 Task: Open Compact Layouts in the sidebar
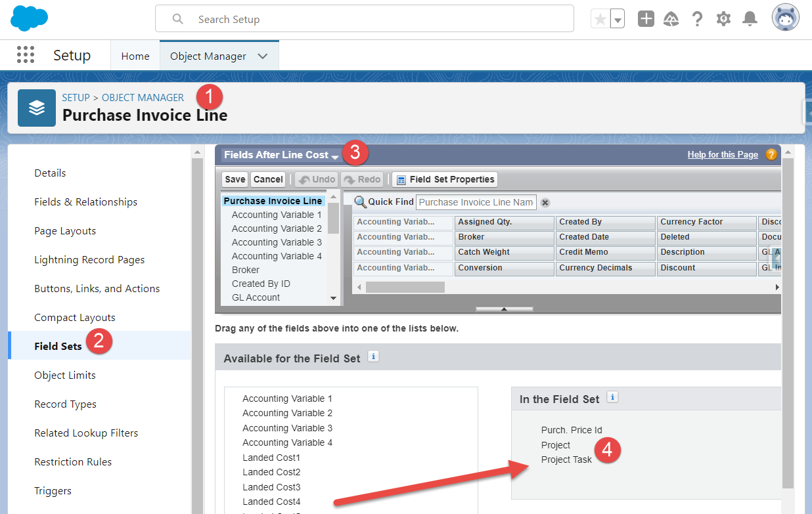click(x=75, y=317)
